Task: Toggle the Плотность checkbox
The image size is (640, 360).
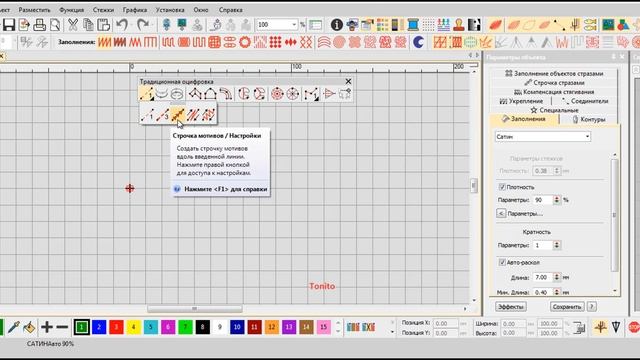Action: (502, 187)
